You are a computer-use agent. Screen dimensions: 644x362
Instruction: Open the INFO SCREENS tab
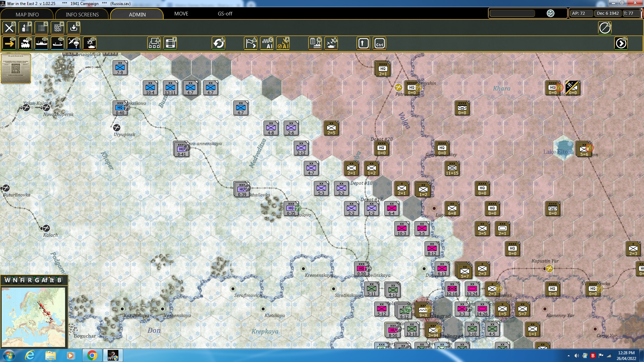[82, 14]
